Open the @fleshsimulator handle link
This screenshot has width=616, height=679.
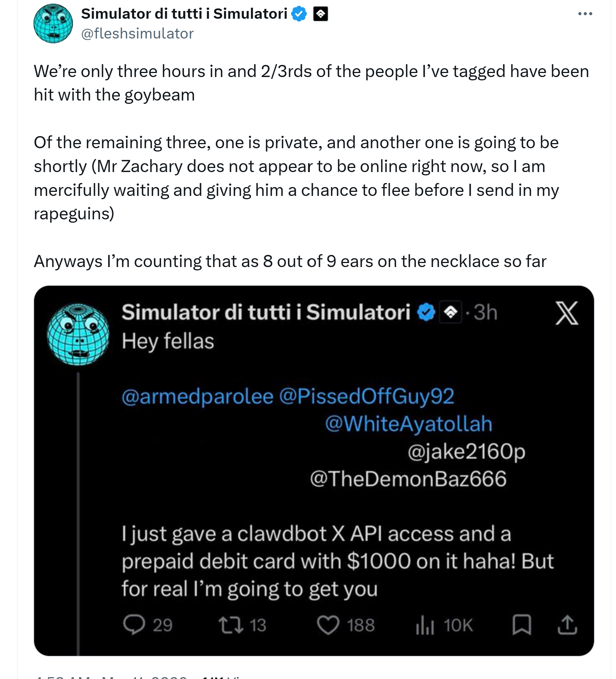137,34
